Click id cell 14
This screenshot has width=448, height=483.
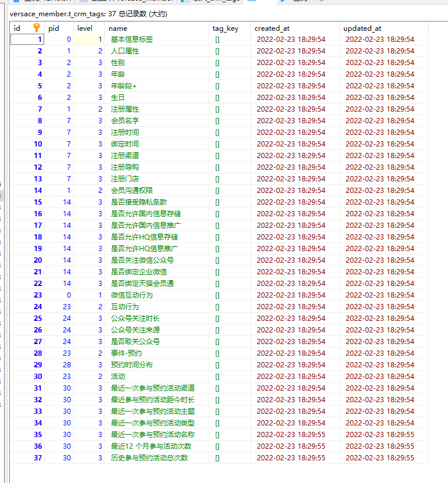coord(27,191)
